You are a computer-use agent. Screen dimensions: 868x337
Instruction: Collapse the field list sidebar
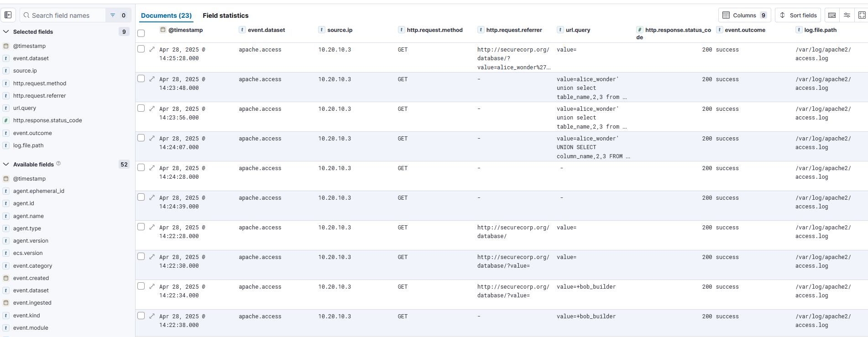[x=8, y=15]
